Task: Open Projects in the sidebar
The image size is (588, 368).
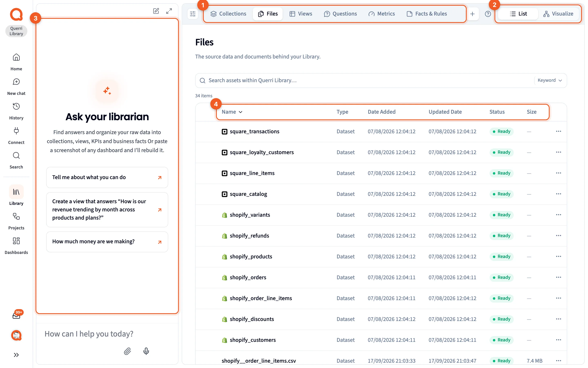Action: point(16,221)
